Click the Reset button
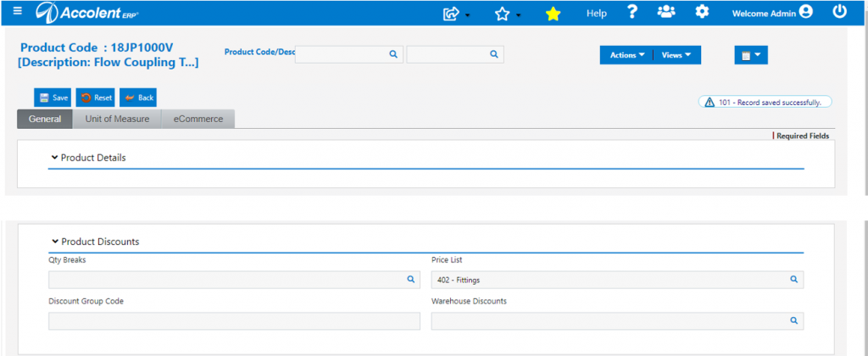Image resolution: width=868 pixels, height=356 pixels. click(96, 97)
